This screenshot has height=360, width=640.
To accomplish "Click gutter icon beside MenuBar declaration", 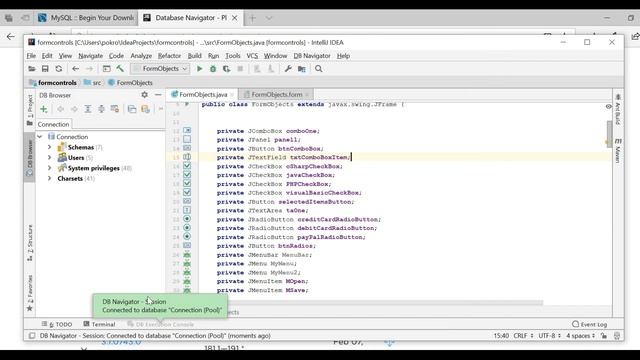I will 187,254.
